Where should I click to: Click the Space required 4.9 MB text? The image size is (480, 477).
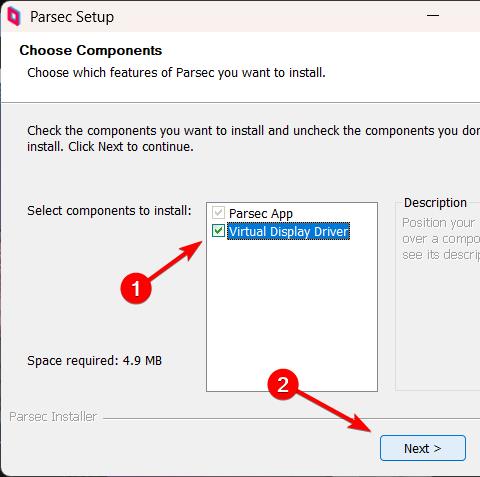94,361
